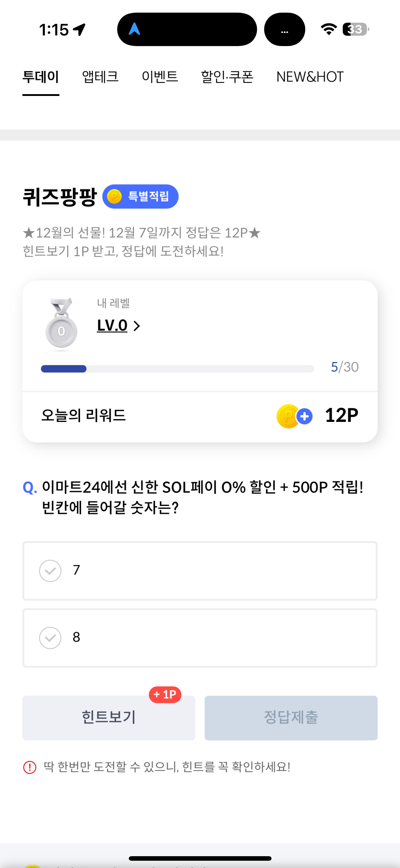The width and height of the screenshot is (400, 868).
Task: Tap the blue plus badge beside 12P
Action: (305, 416)
